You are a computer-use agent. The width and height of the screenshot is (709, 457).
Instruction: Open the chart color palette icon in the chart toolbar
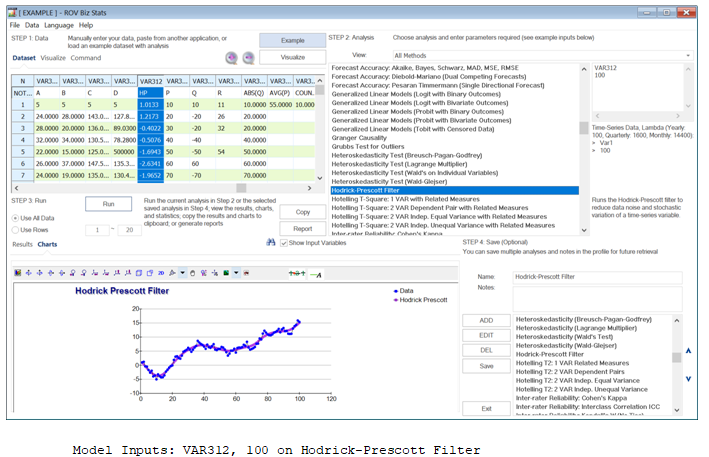click(18, 273)
